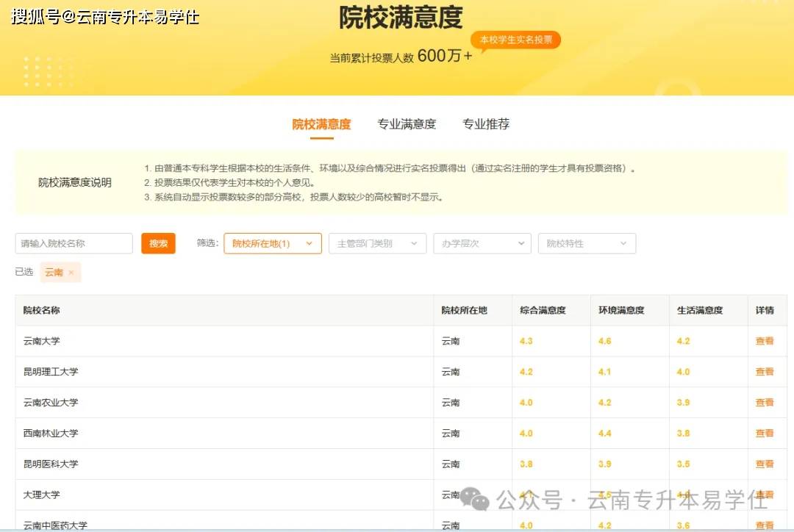This screenshot has width=794, height=532.
Task: Click the WeChat logo icon in watermark
Action: (x=474, y=499)
